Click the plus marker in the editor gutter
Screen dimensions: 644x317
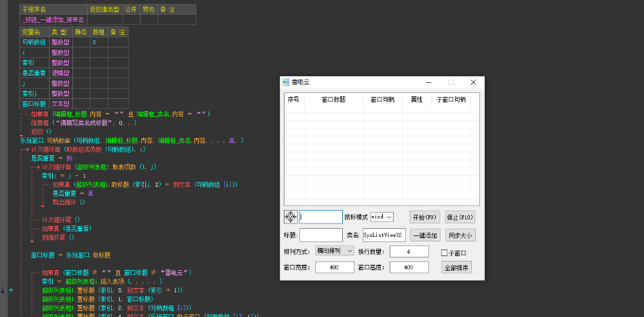[x=11, y=290]
